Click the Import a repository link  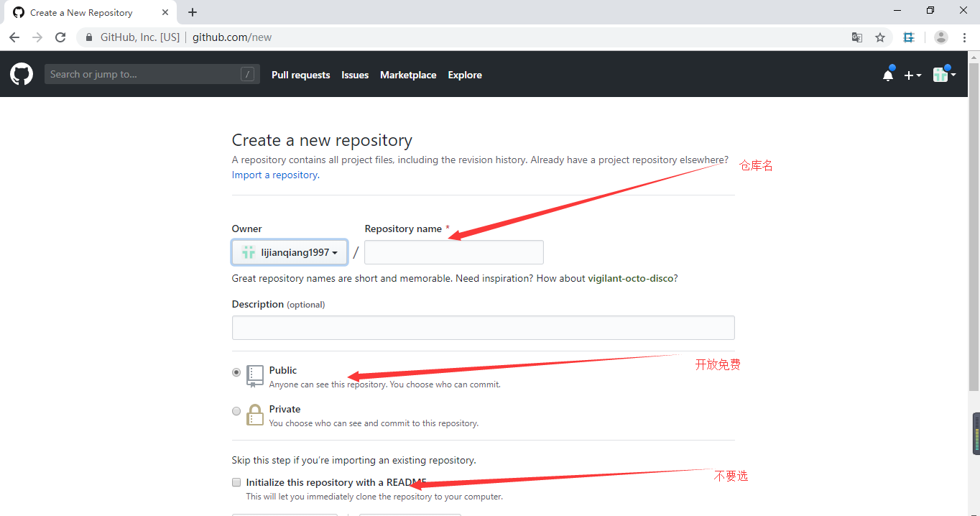tap(274, 175)
